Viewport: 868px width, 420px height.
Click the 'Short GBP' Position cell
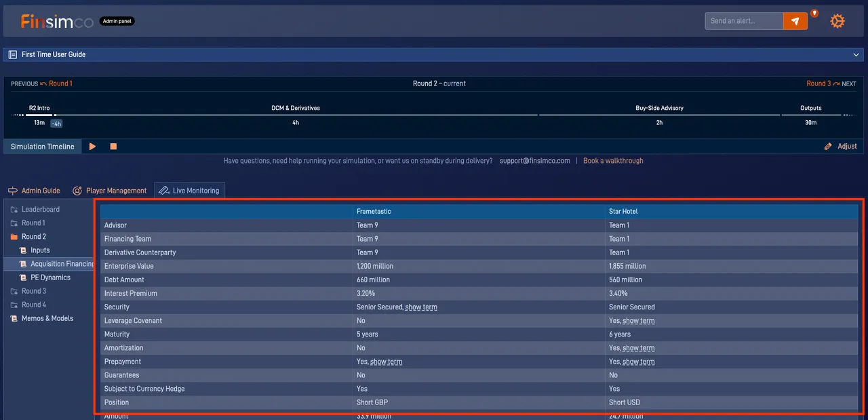[x=479, y=402]
